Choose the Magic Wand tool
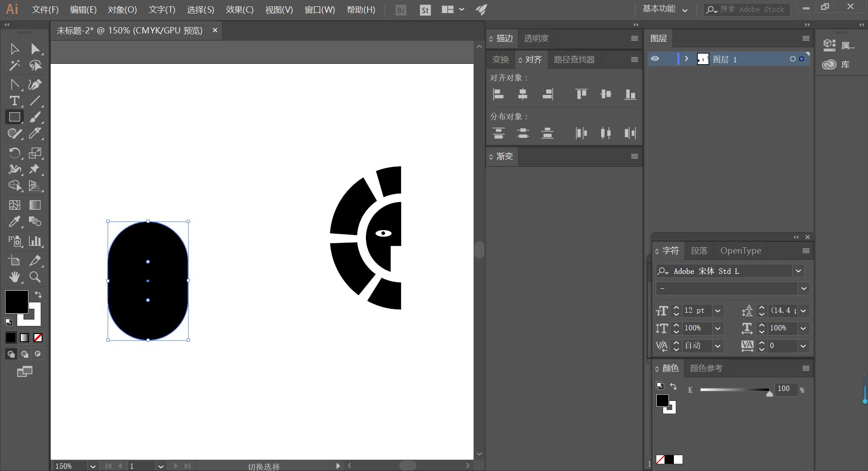 (x=14, y=66)
